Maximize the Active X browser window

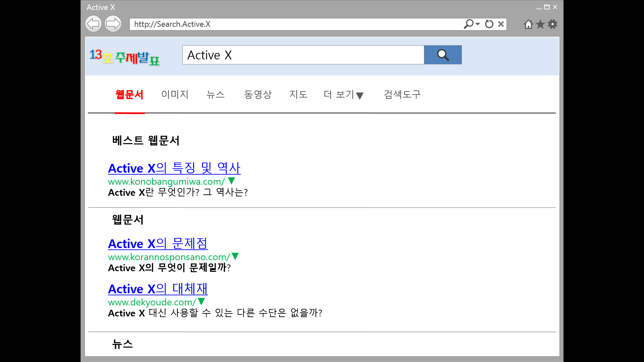(547, 7)
